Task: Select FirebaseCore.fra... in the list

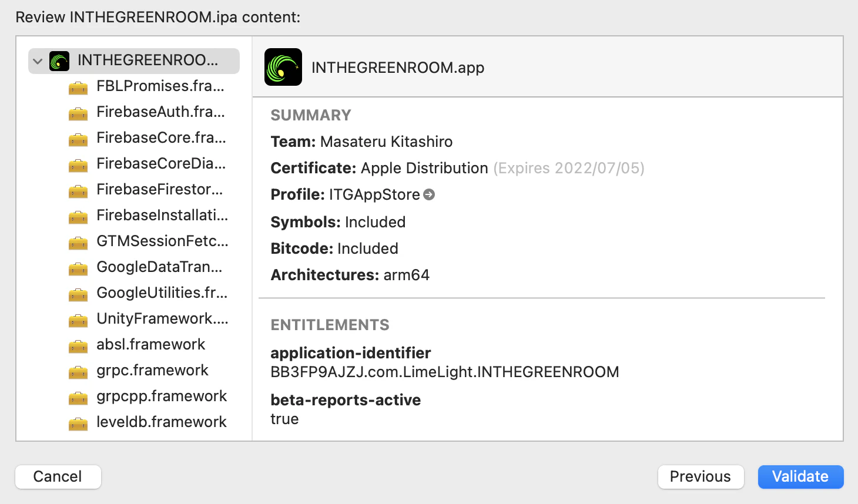Action: pos(162,137)
